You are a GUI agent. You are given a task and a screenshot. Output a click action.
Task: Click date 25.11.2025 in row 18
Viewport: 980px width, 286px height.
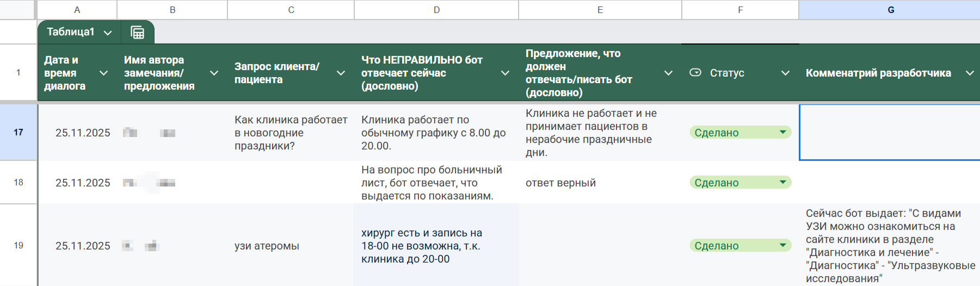[x=83, y=183]
